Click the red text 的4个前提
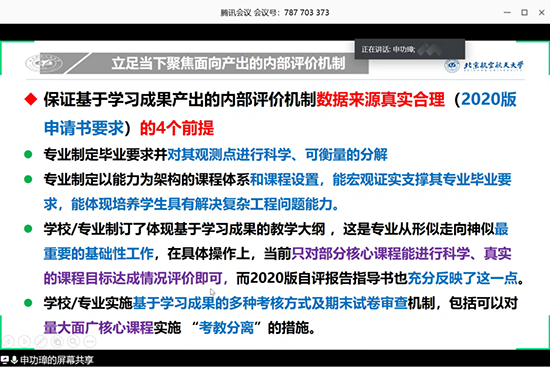Image resolution: width=550 pixels, height=367 pixels. tap(177, 128)
